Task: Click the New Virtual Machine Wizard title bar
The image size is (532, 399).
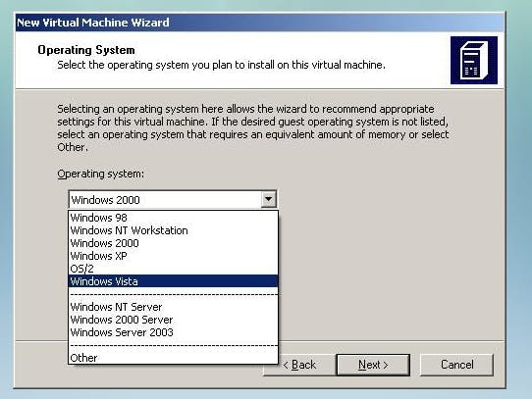Action: pyautogui.click(x=259, y=23)
